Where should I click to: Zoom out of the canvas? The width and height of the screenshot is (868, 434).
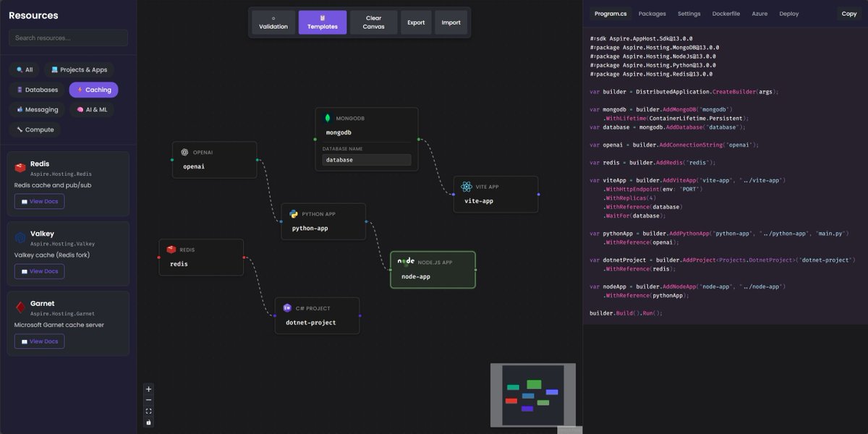(x=149, y=400)
